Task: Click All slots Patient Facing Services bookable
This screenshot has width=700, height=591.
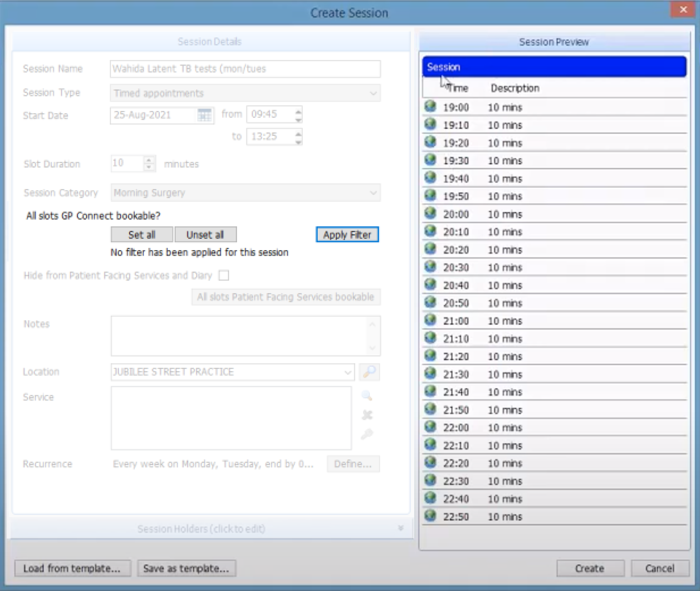Action: pyautogui.click(x=286, y=297)
